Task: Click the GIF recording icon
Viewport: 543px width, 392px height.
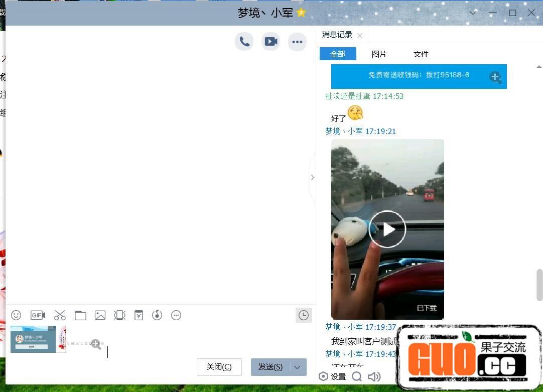Action: pyautogui.click(x=38, y=315)
